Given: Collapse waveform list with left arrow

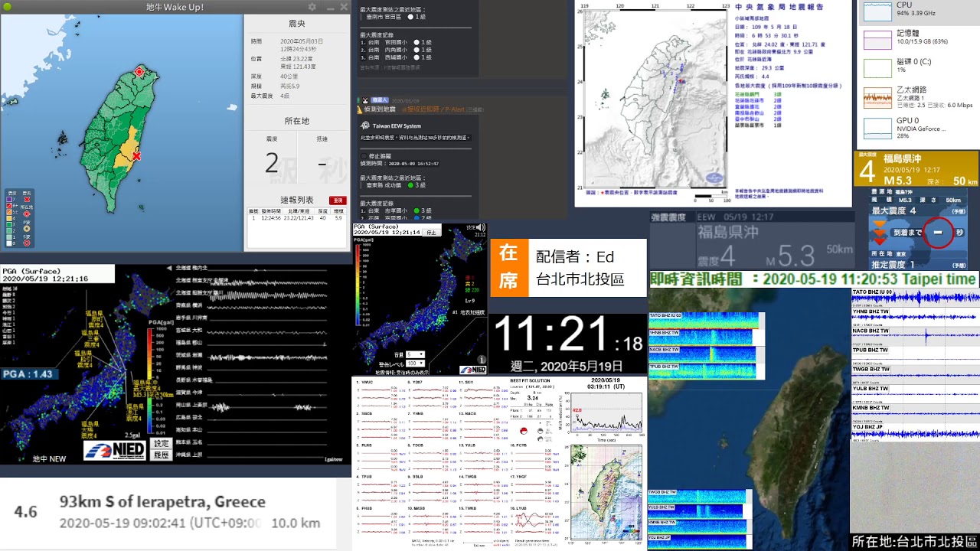Looking at the screenshot, I should [168, 268].
